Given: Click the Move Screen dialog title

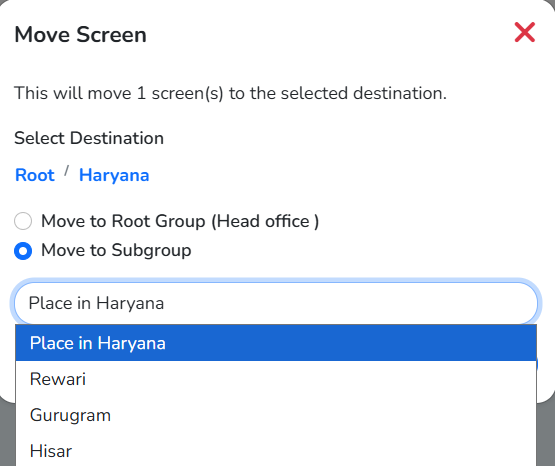Looking at the screenshot, I should [x=80, y=35].
